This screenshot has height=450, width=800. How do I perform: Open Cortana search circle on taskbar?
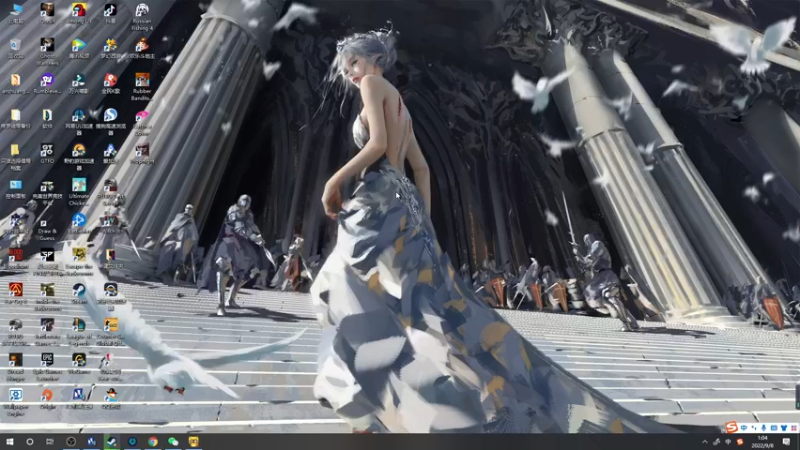(30, 441)
